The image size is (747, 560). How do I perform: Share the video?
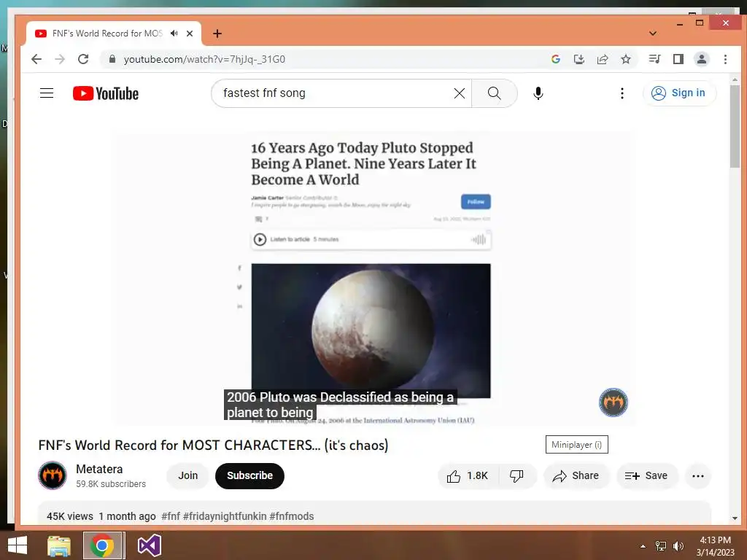point(576,475)
